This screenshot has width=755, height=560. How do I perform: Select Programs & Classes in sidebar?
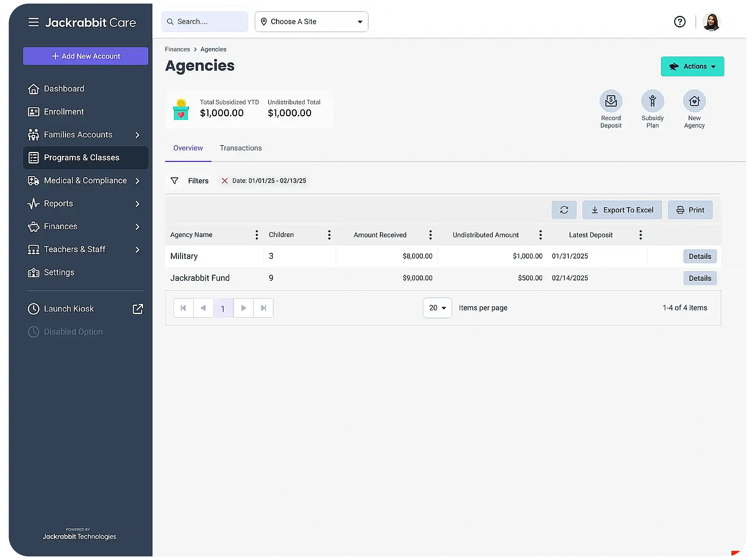(x=86, y=157)
